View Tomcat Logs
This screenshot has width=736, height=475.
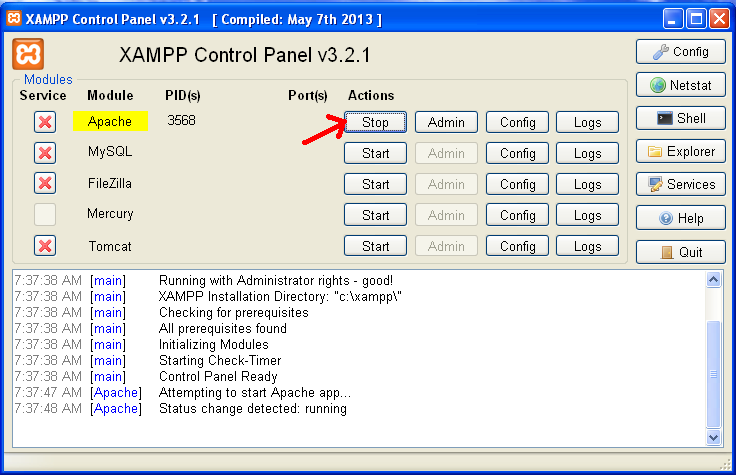click(x=587, y=245)
